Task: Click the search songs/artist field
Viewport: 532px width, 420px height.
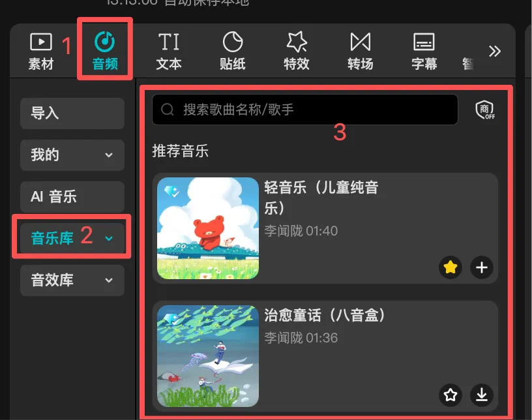Action: pyautogui.click(x=305, y=110)
